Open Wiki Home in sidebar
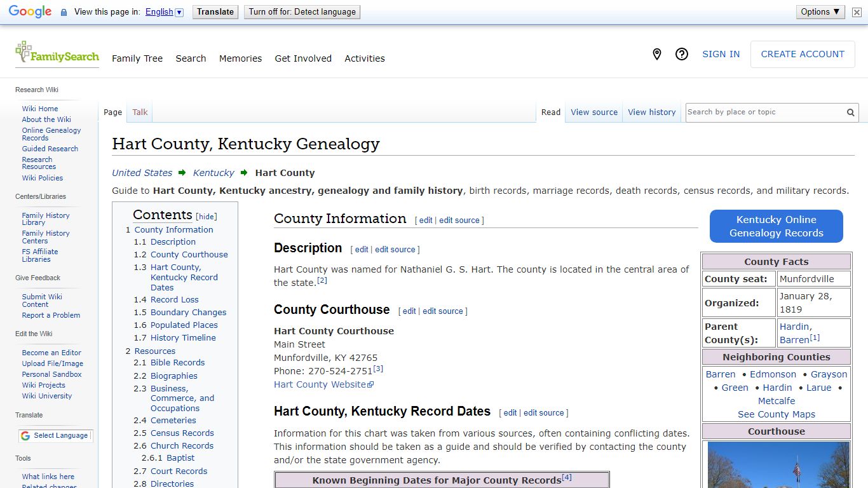 coord(40,109)
